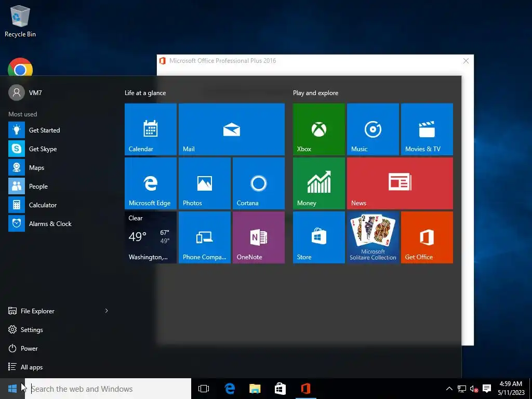
Task: Close the Microsoft Office Professional Plus window
Action: tap(466, 61)
